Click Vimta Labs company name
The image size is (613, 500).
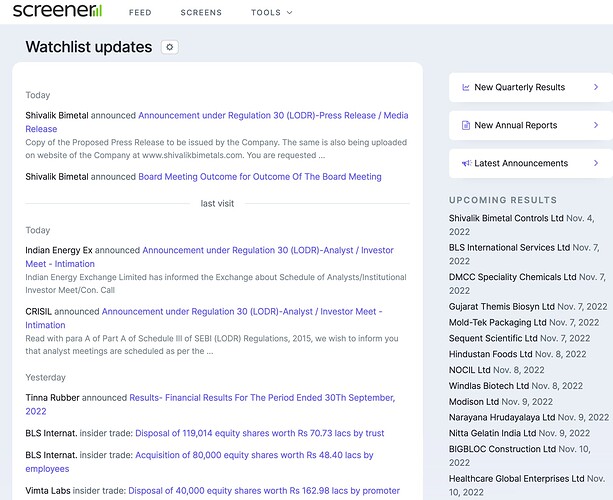click(x=48, y=491)
